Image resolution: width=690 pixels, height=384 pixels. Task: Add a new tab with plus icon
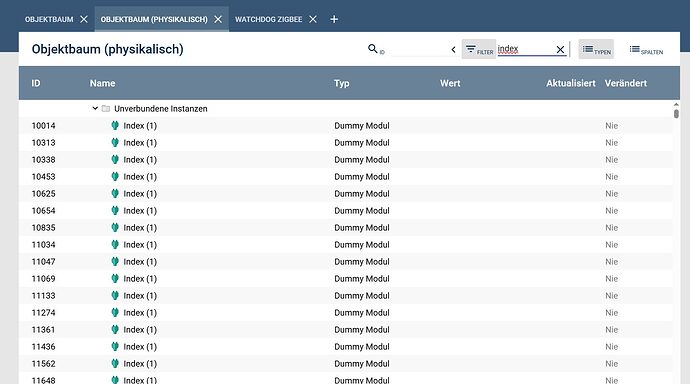click(334, 19)
